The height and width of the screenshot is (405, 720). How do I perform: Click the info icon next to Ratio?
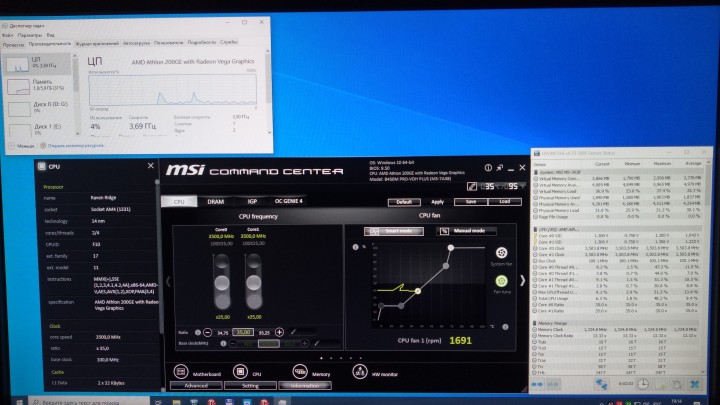click(x=198, y=332)
